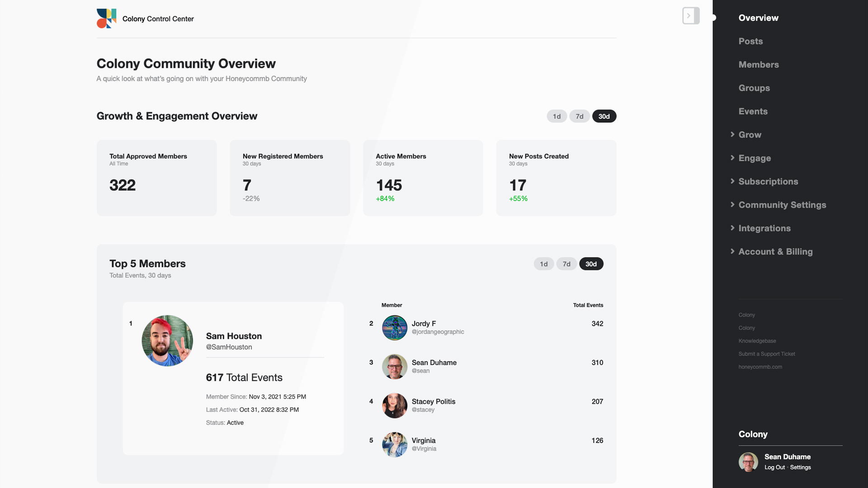This screenshot has width=868, height=488.
Task: Expand the Account & Billing section
Action: coord(775,252)
